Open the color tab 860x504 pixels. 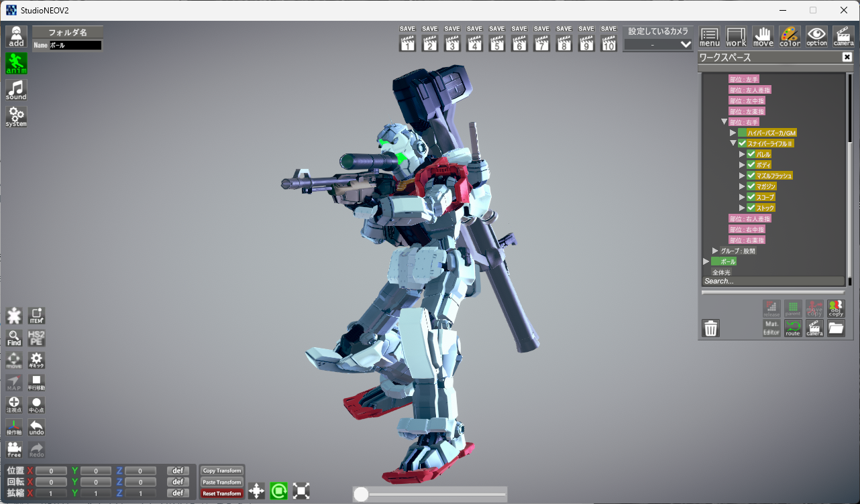click(790, 36)
